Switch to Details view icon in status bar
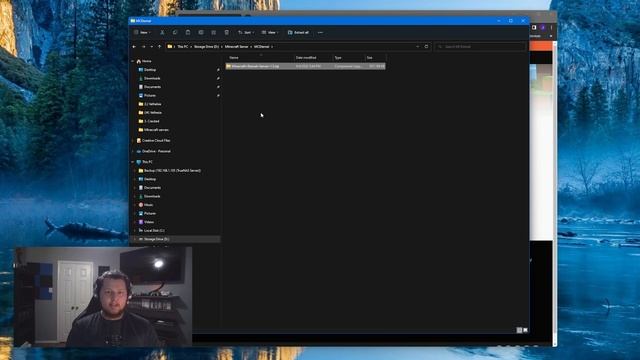Screen dimensions: 640x360 519,330
